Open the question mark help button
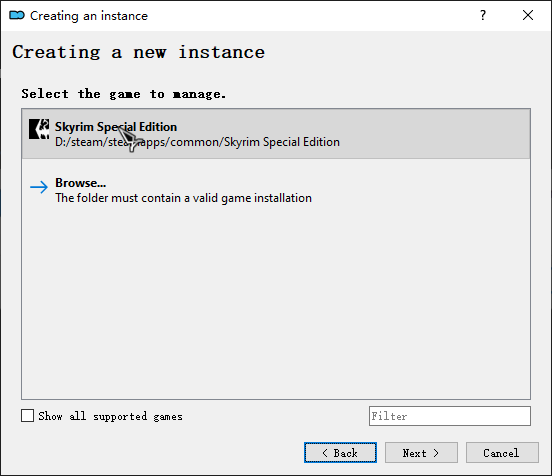This screenshot has height=476, width=552. coord(483,15)
